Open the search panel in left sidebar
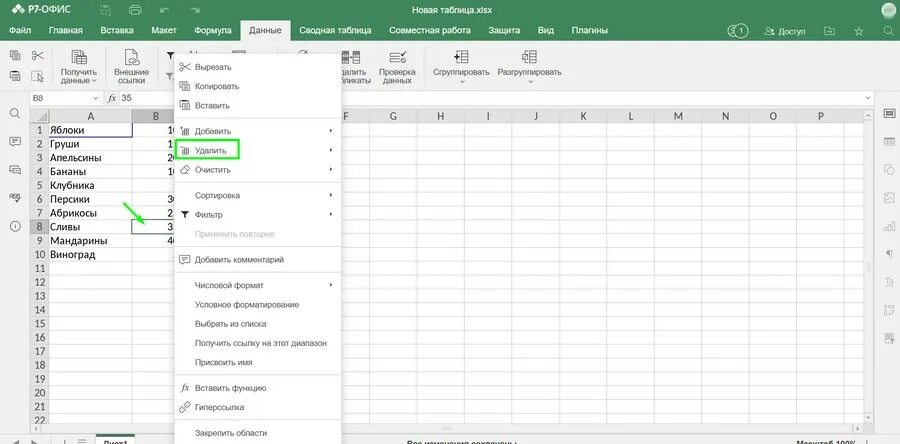Screen dimensions: 900x444 pos(15,114)
